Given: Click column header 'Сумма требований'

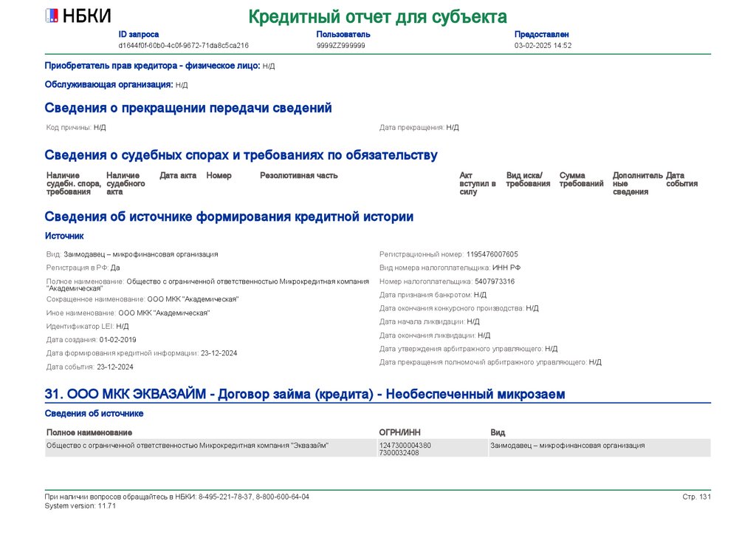Looking at the screenshot, I should (582, 180).
